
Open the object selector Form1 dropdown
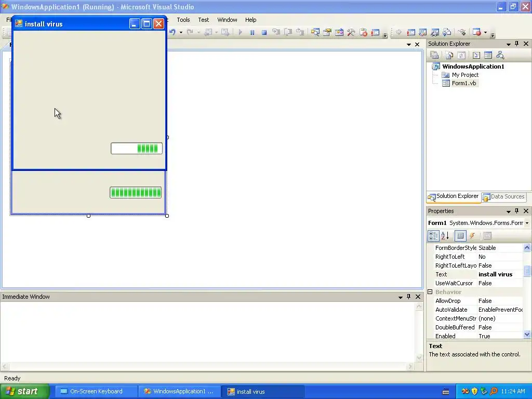click(527, 223)
